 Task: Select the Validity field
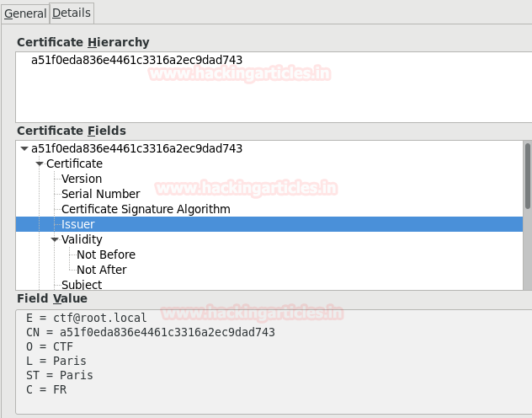click(82, 240)
